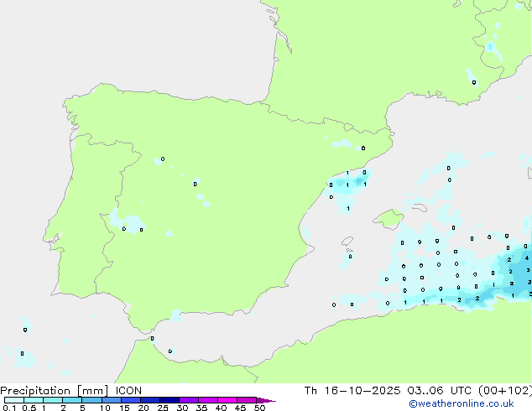Click the 45–50 mm legend color swatch
532x411 pixels.
247,400
